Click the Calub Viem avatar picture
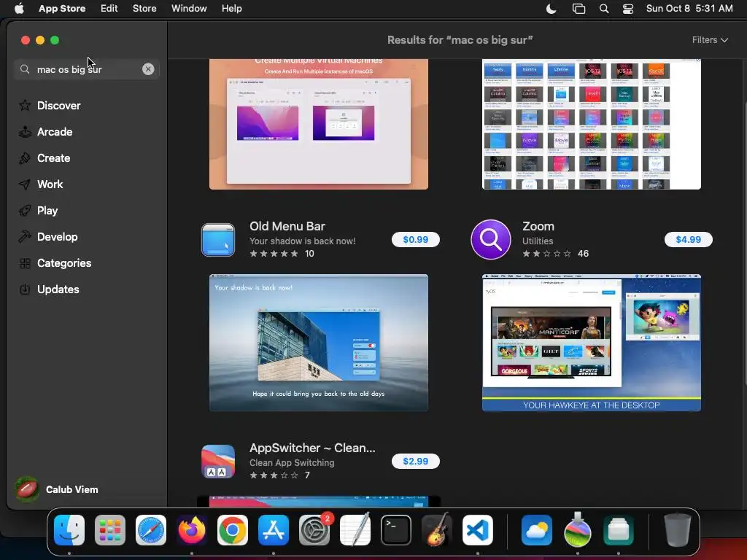The height and width of the screenshot is (560, 747). coord(27,489)
